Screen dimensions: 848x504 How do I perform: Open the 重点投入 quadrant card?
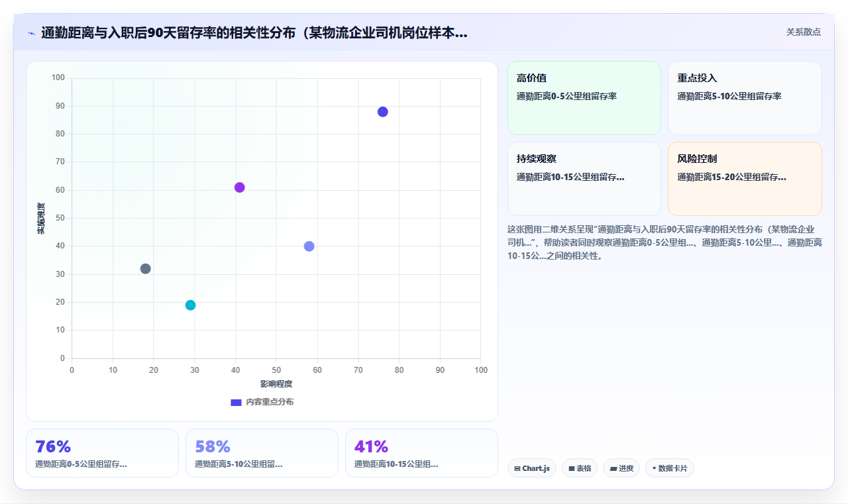pyautogui.click(x=745, y=98)
